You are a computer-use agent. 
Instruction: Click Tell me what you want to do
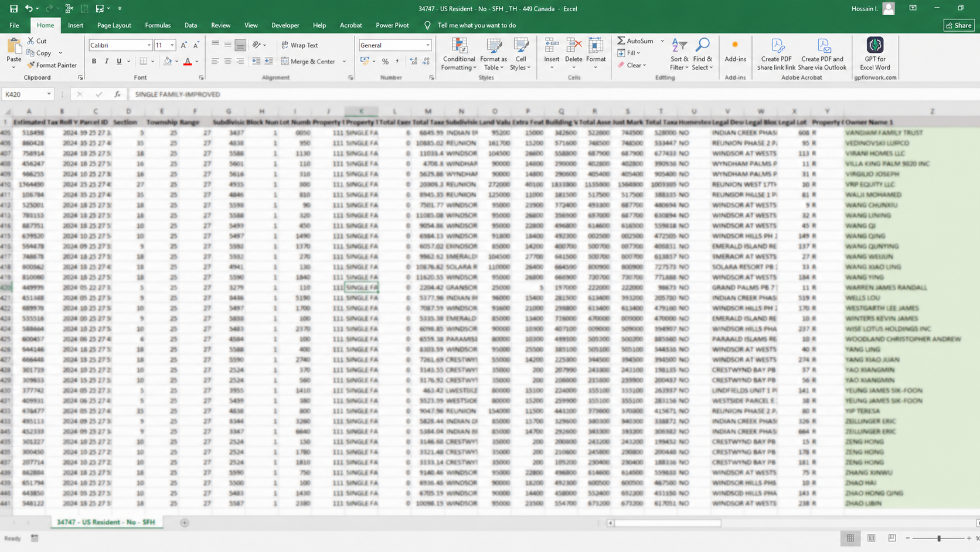tap(477, 25)
